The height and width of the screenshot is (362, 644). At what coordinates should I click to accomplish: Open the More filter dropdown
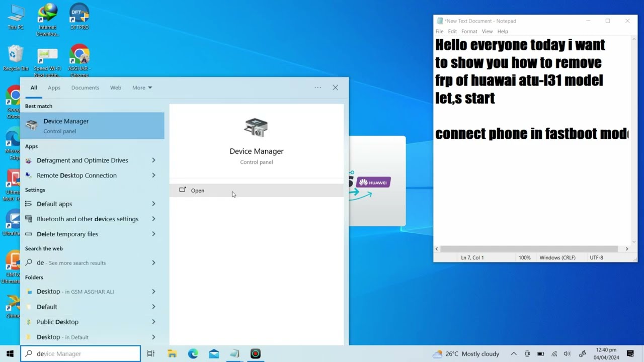(x=142, y=87)
